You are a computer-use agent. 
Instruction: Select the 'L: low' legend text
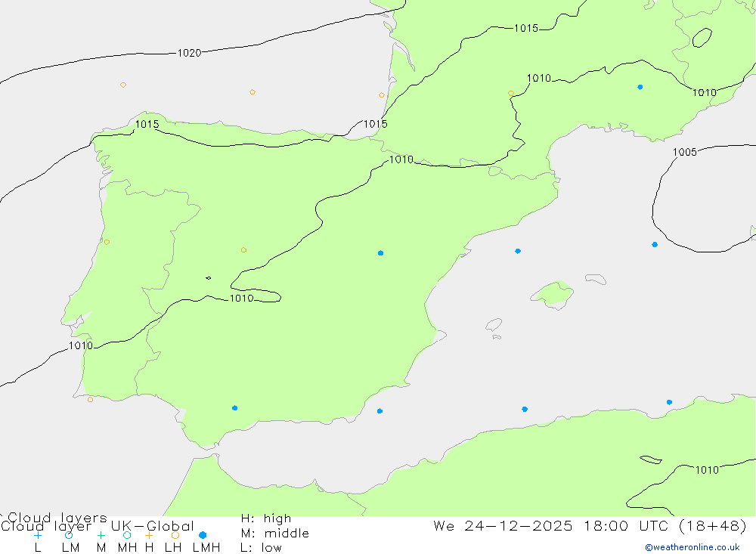coord(261,548)
